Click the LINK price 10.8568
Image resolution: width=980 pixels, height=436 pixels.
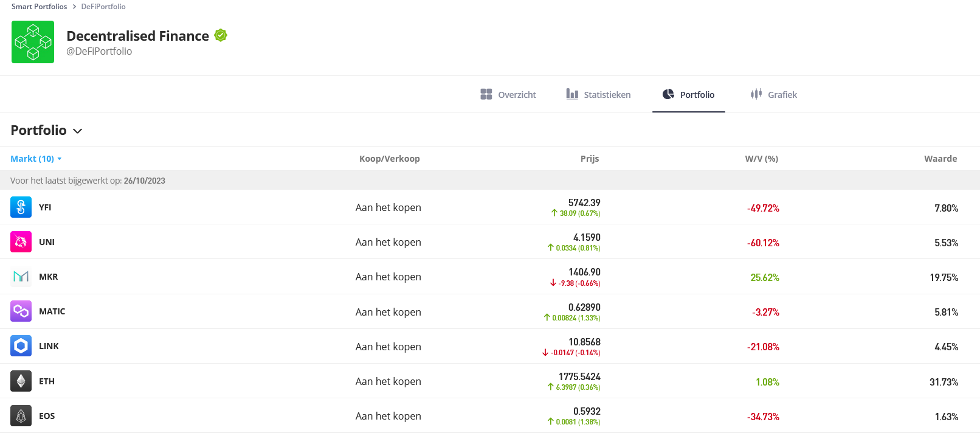point(584,342)
